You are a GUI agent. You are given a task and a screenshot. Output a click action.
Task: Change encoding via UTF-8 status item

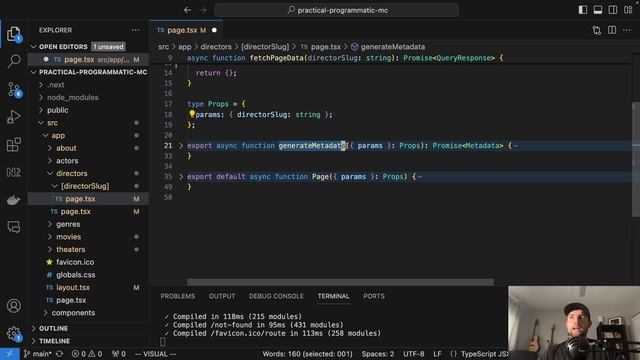[413, 354]
